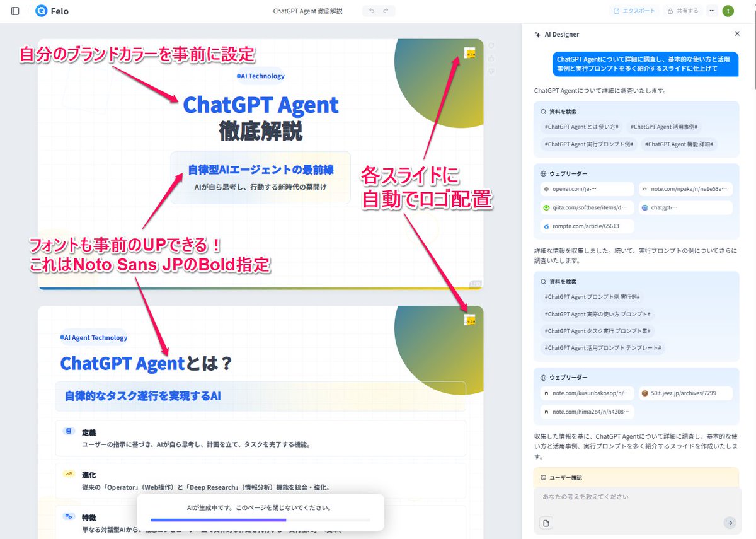Click the logo thumbnail on the second slide

pyautogui.click(x=469, y=319)
